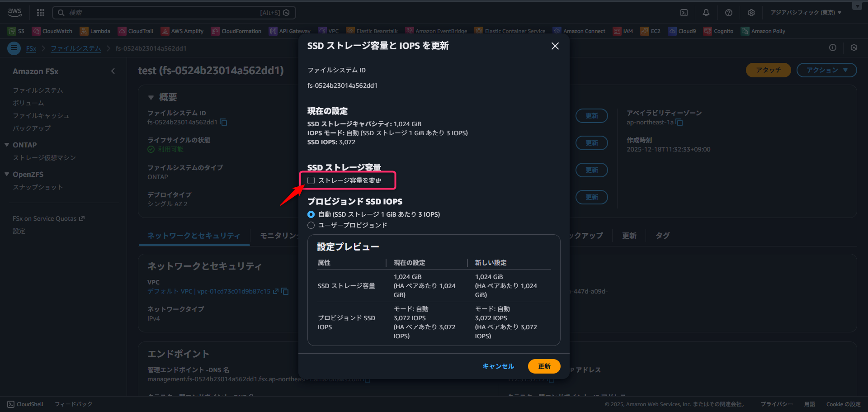Open Cookie の設定 in the footer
Viewport: 868px width, 412px height.
pyautogui.click(x=843, y=404)
